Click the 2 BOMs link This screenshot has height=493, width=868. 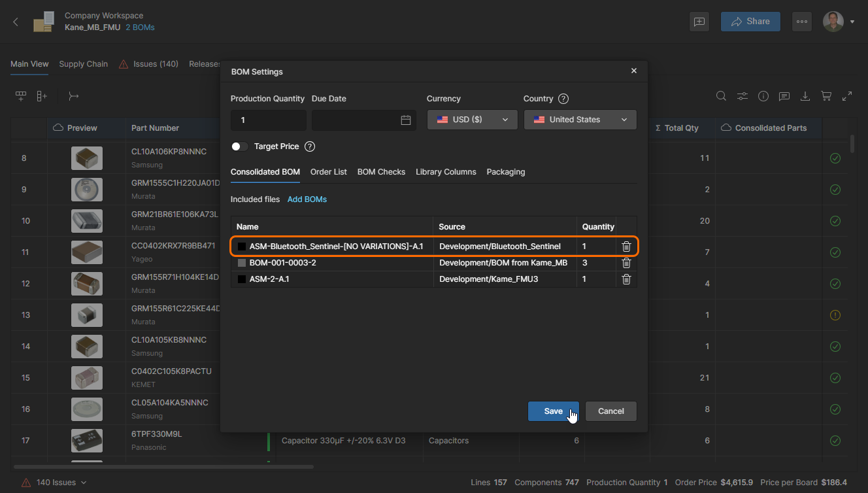[140, 27]
